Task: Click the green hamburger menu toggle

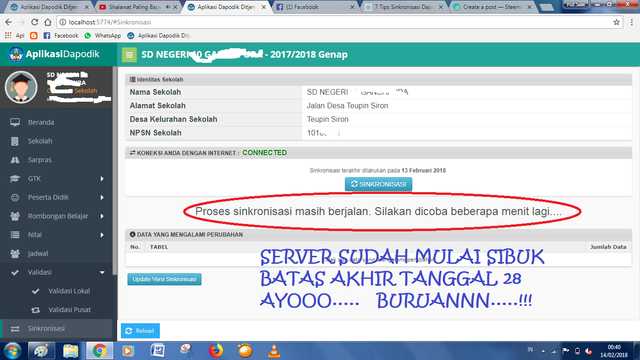Action: 129,55
